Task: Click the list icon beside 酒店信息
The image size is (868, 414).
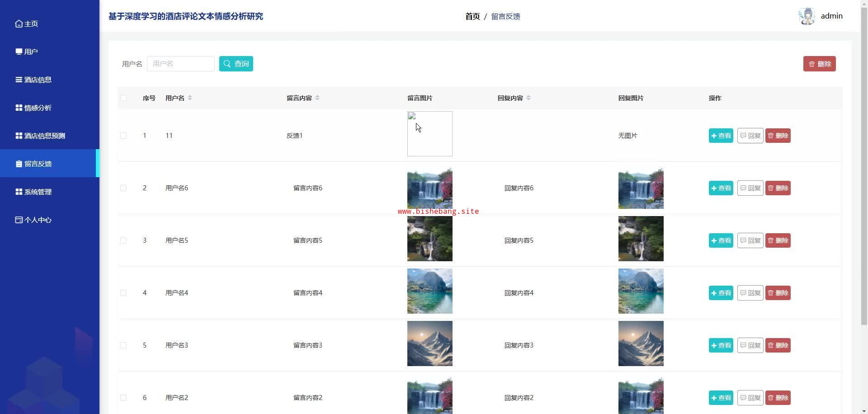Action: (19, 80)
